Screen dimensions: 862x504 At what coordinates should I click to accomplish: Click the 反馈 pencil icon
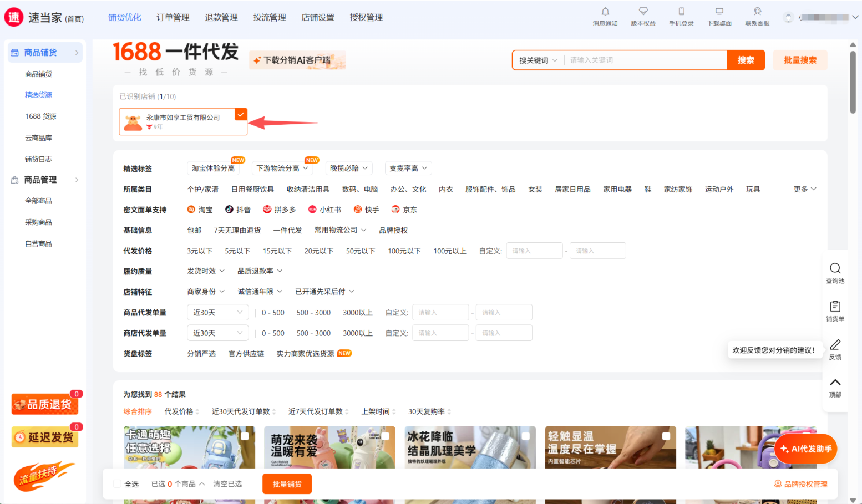tap(835, 345)
